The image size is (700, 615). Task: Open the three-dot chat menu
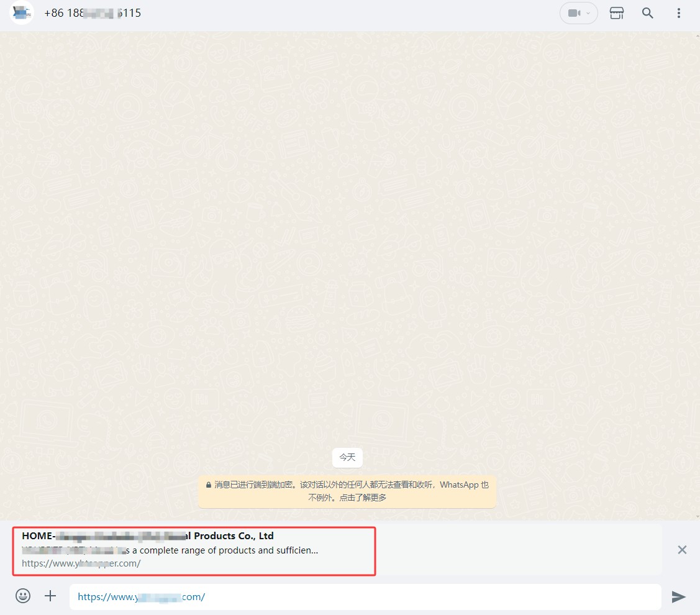[679, 13]
